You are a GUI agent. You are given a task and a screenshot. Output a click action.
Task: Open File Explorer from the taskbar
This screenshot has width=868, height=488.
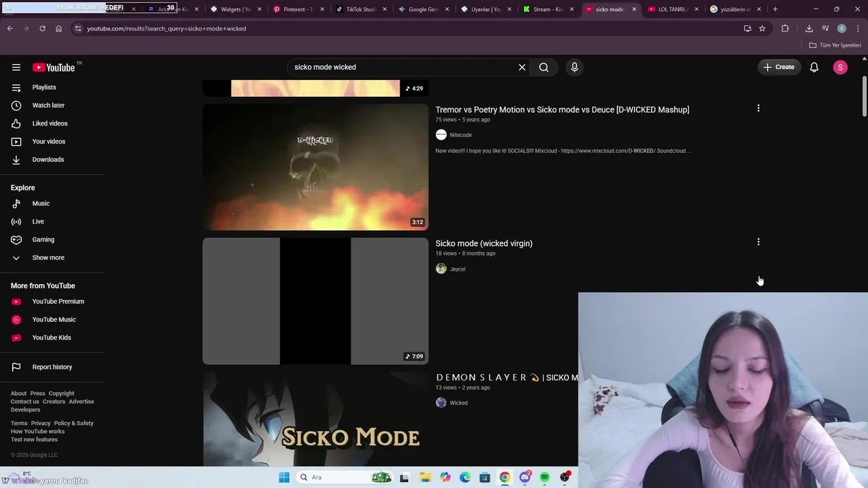tap(425, 477)
